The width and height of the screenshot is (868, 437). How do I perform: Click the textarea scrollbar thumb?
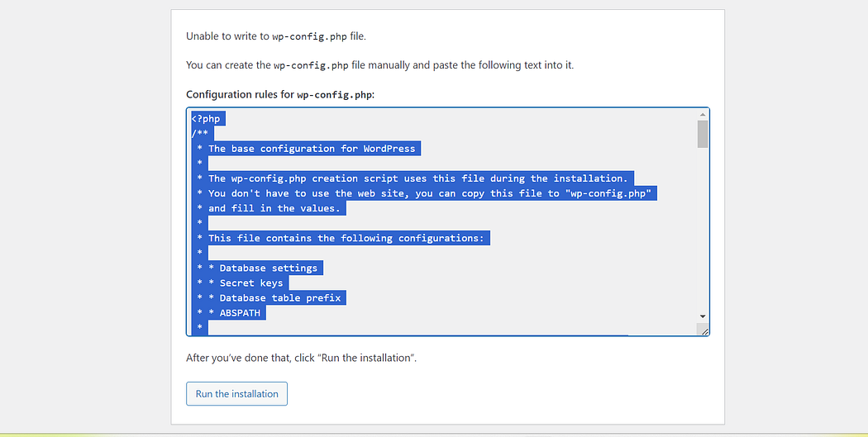703,134
